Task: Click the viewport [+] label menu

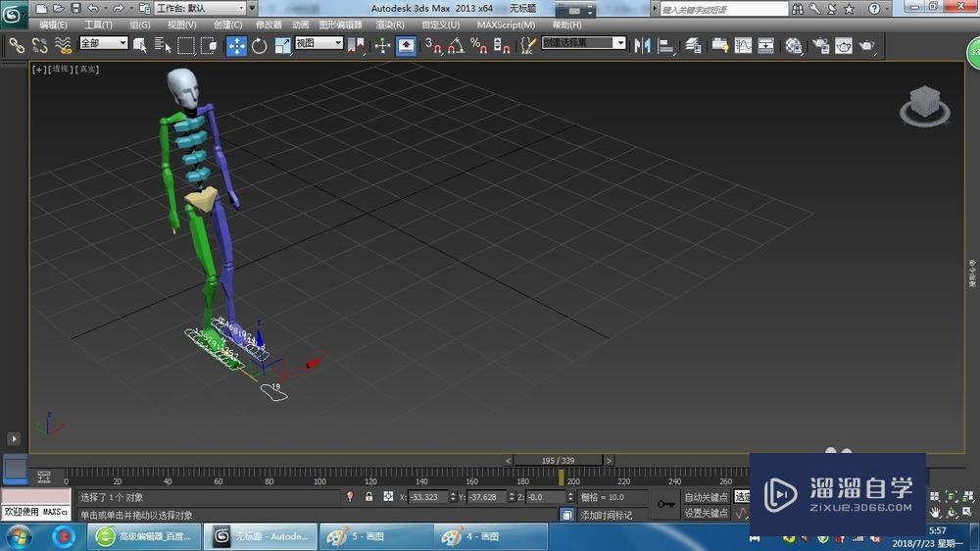Action: [x=39, y=70]
